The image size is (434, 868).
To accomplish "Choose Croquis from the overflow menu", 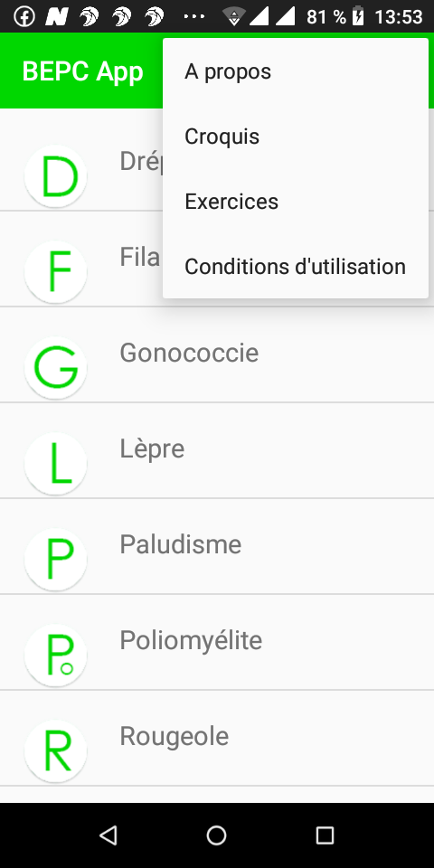I will click(x=296, y=137).
